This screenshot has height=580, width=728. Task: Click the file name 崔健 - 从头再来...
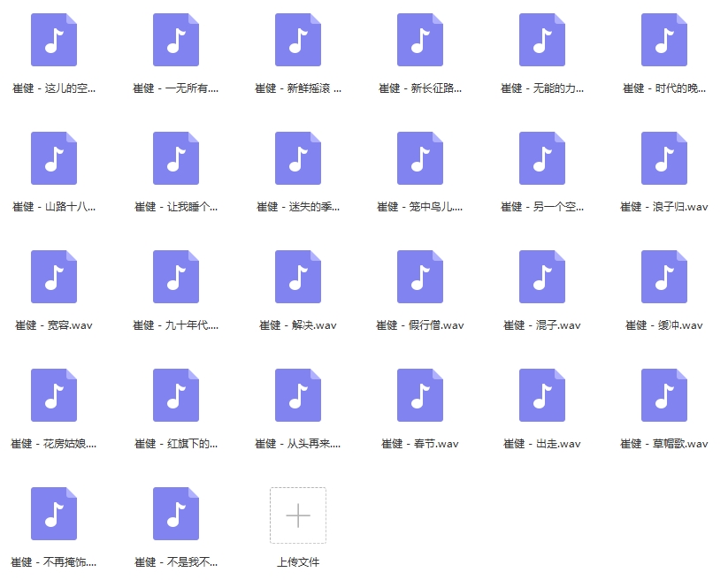click(x=298, y=444)
